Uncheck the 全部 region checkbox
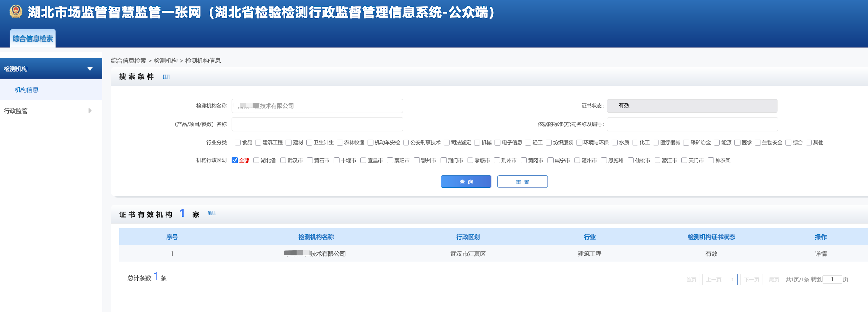This screenshot has width=868, height=312. [x=235, y=160]
